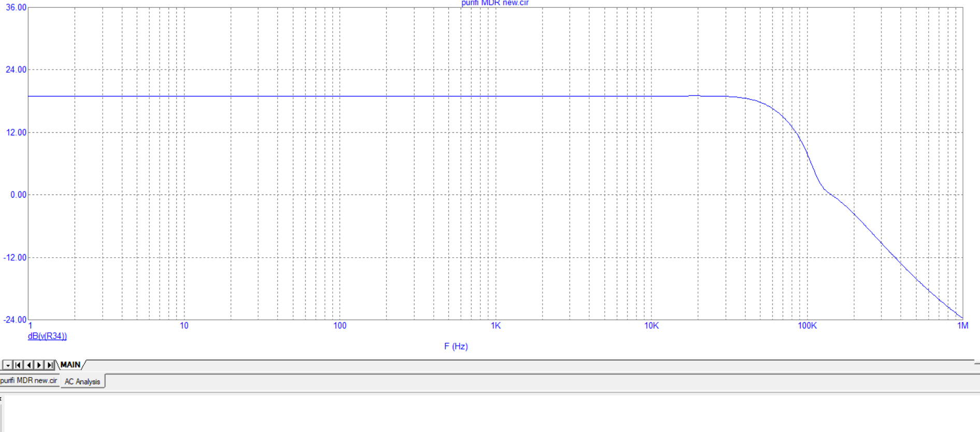Click the F (Hz) axis label
Screen dimensions: 980x432
tap(456, 346)
